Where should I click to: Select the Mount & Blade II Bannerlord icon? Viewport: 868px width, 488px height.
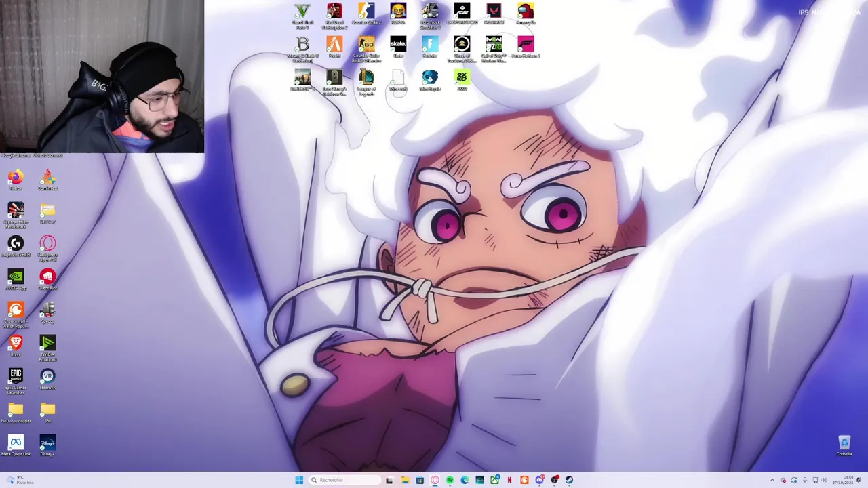click(302, 49)
